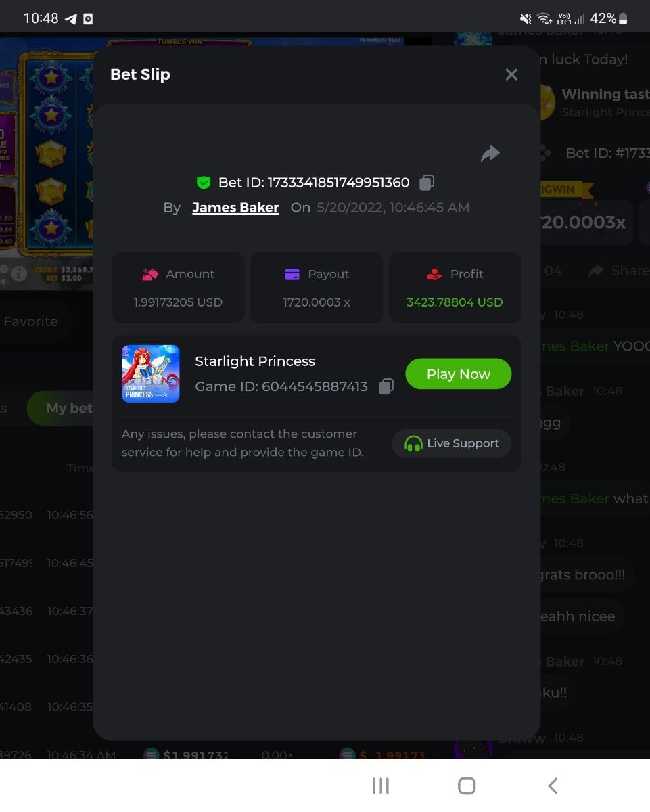650x812 pixels.
Task: Click the green verified shield icon
Action: pos(204,182)
